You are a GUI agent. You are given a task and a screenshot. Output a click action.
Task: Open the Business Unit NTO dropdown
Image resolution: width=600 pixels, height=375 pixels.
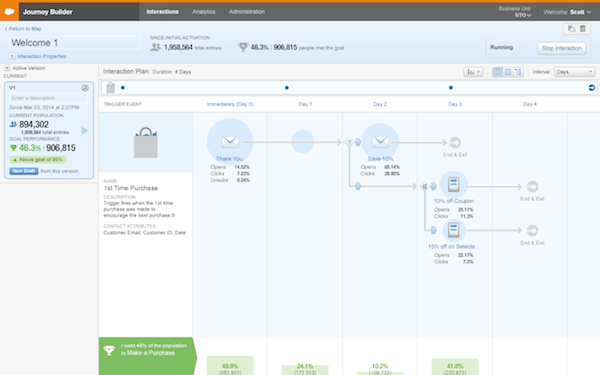pyautogui.click(x=515, y=12)
